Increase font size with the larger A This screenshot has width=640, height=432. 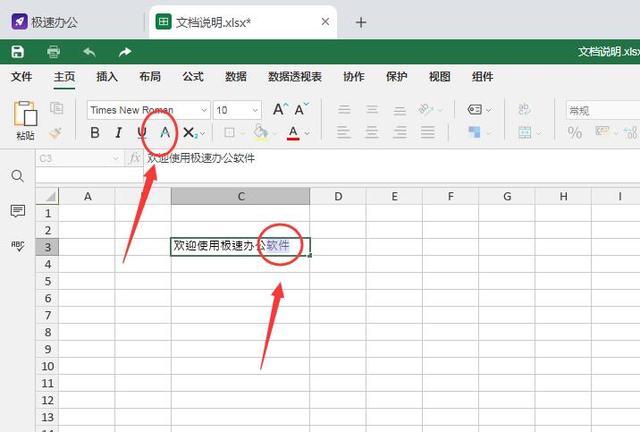pos(280,109)
